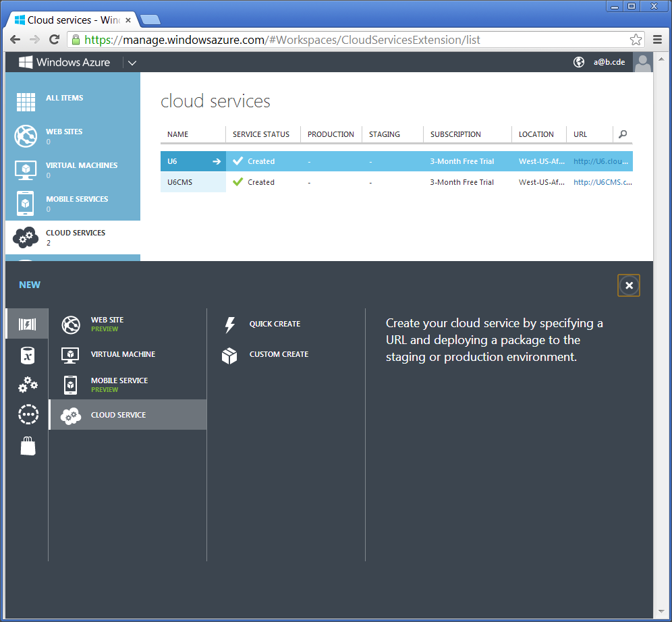Image resolution: width=672 pixels, height=622 pixels.
Task: Select the Data Services category icon
Action: click(x=27, y=355)
